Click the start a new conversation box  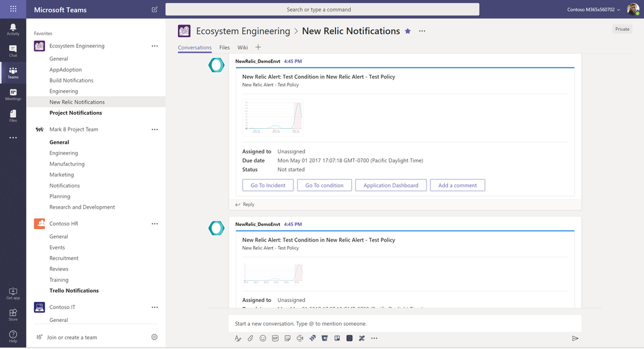point(405,324)
